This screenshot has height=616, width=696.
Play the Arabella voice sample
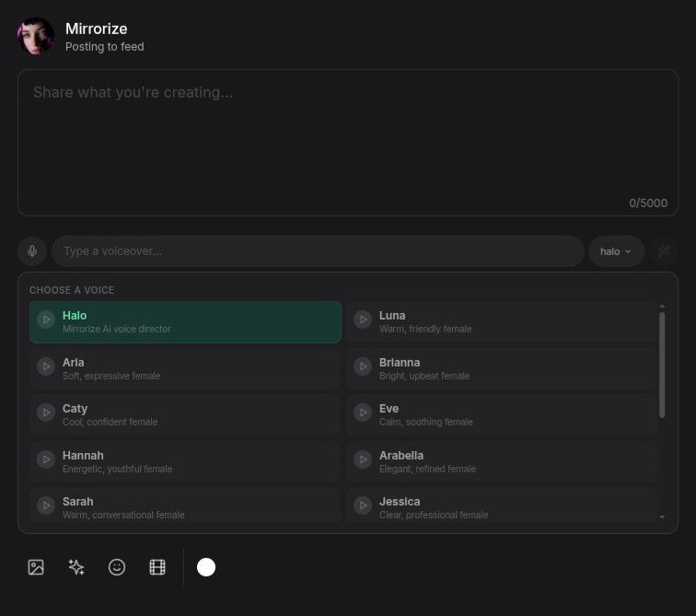[363, 459]
